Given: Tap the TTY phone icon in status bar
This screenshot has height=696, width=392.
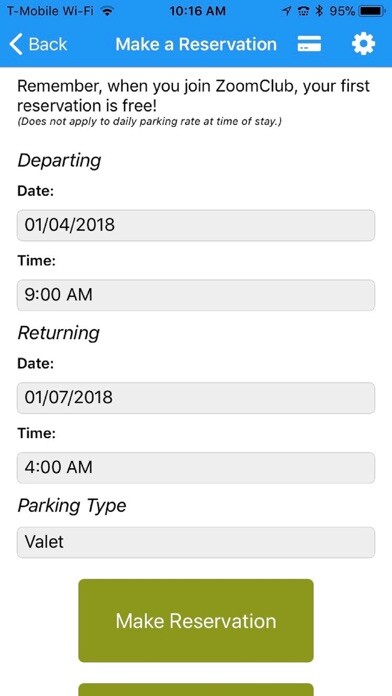Looking at the screenshot, I should 304,12.
